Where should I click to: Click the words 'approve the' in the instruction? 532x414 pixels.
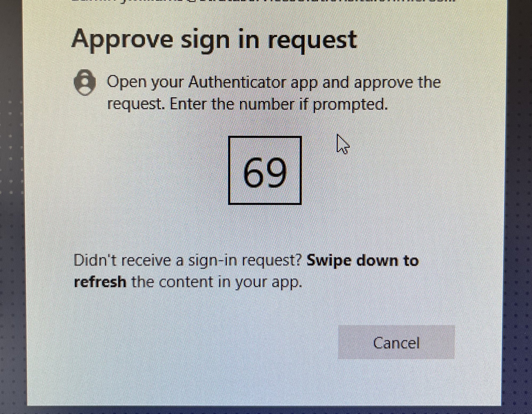(x=397, y=83)
